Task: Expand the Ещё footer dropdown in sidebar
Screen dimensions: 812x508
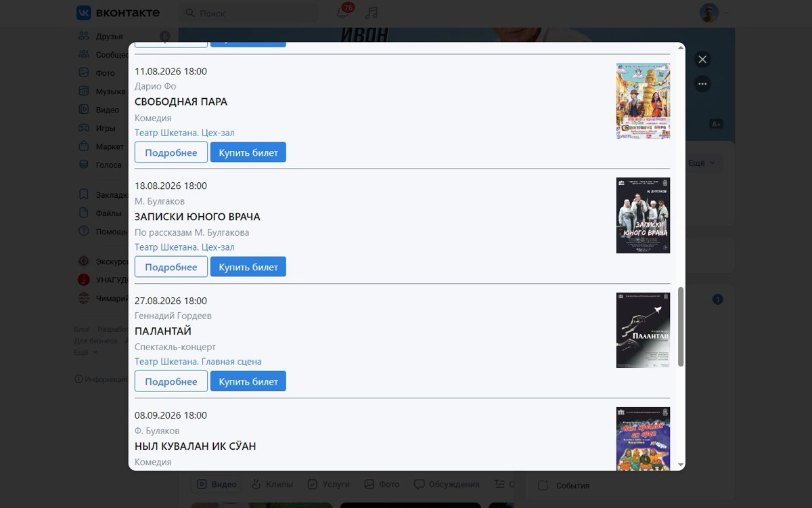Action: point(85,352)
